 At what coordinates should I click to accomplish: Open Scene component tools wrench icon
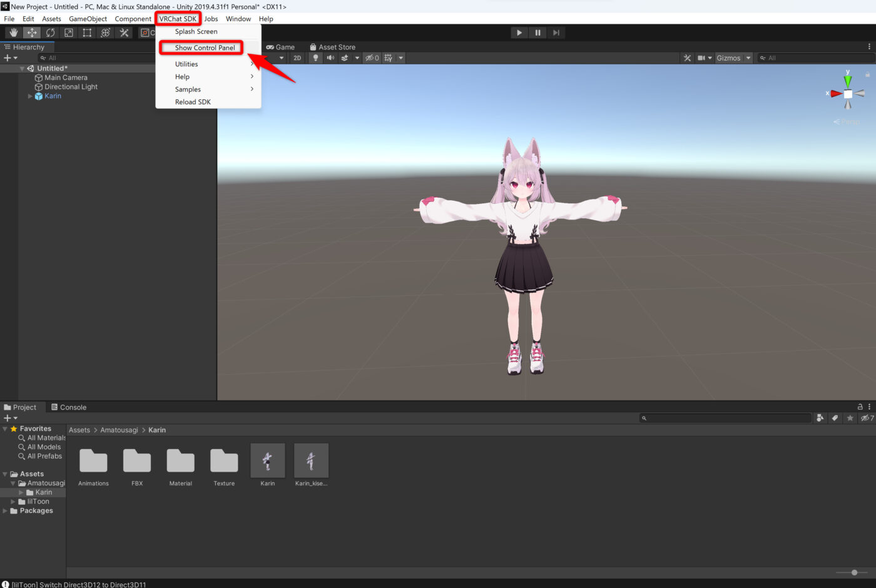pos(687,58)
